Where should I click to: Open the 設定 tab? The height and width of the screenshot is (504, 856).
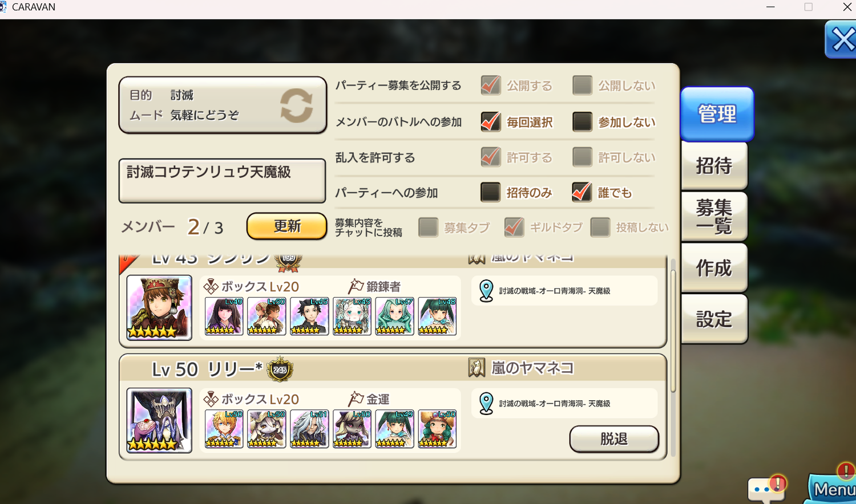(714, 319)
